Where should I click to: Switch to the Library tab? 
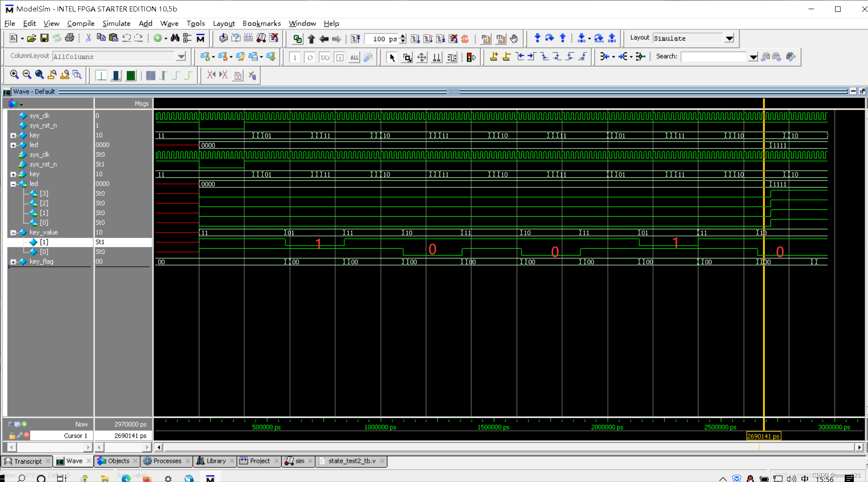(x=215, y=461)
